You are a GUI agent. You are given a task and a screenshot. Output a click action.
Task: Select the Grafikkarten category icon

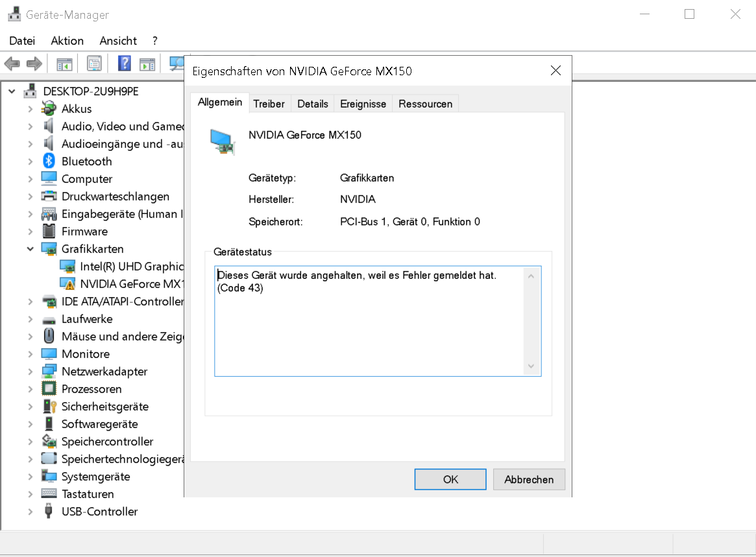pyautogui.click(x=49, y=248)
